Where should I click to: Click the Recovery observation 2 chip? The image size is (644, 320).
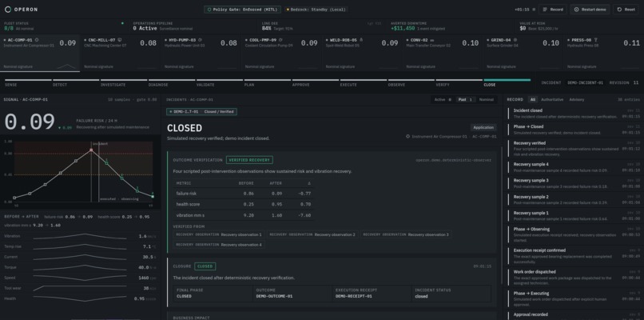tap(312, 234)
